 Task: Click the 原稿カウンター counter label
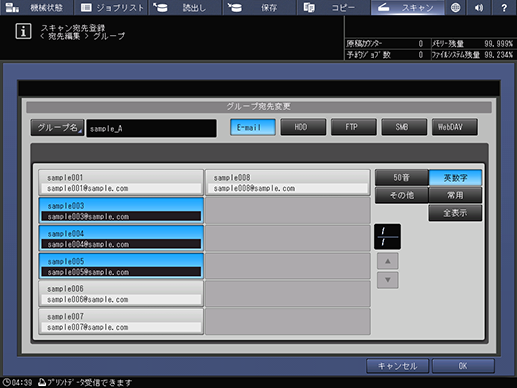[364, 44]
